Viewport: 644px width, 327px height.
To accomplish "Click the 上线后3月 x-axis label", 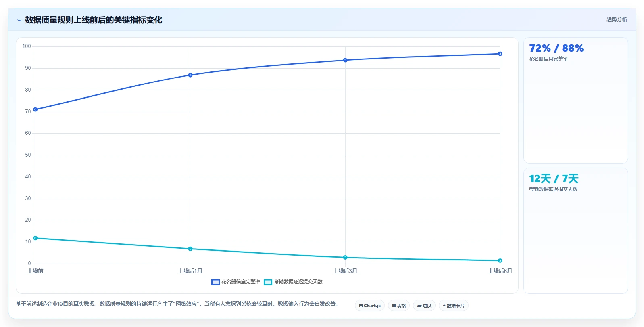I will click(x=345, y=271).
